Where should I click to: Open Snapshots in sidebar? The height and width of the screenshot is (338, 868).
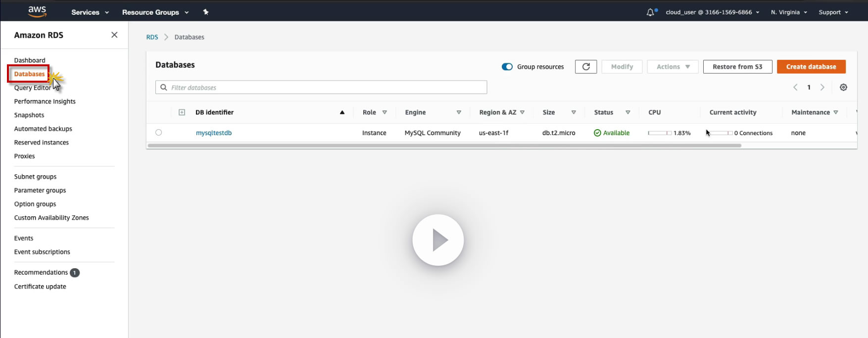[x=29, y=115]
